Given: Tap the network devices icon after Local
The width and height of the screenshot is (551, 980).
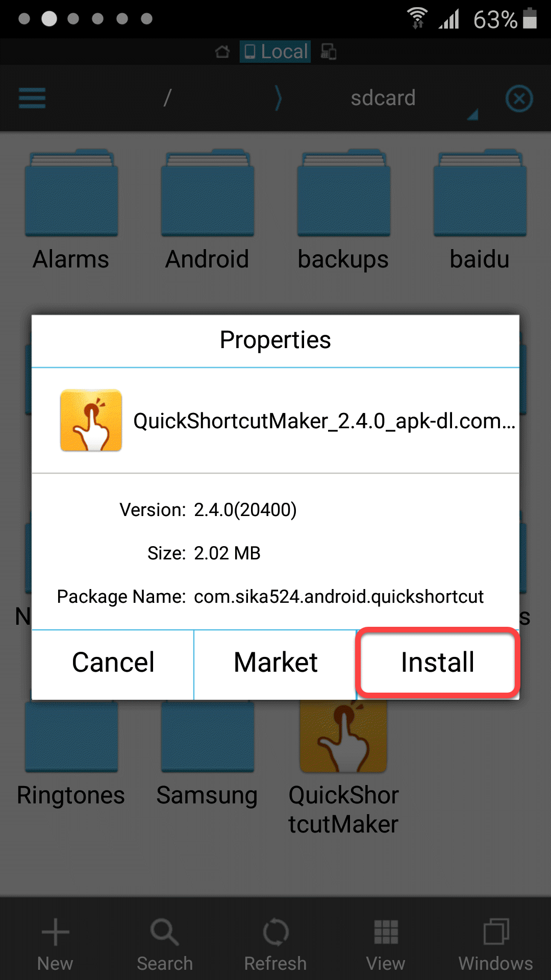Looking at the screenshot, I should pos(329,52).
